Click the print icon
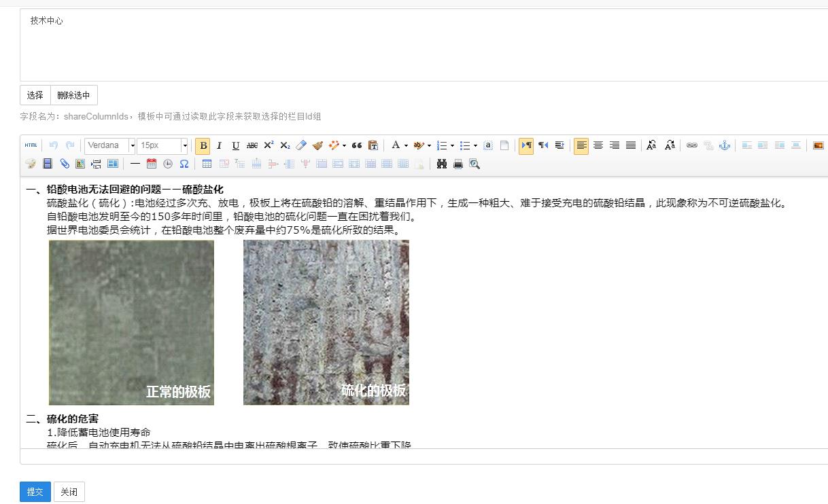This screenshot has height=504, width=828. click(458, 164)
